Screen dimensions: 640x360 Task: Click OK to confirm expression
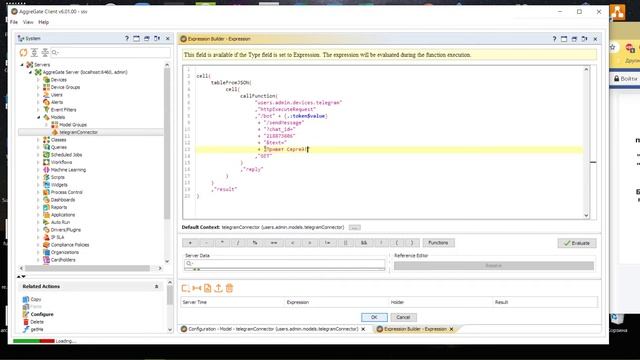[x=374, y=317]
